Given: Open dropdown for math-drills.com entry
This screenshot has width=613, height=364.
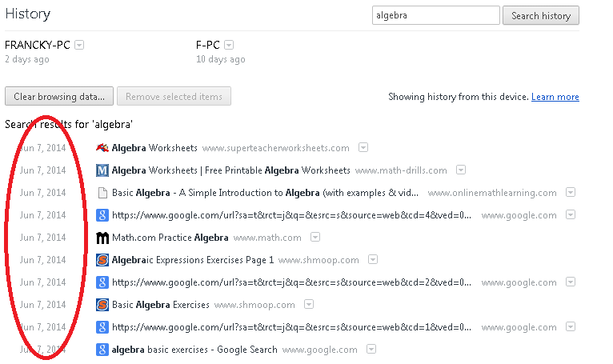Looking at the screenshot, I should click(461, 170).
